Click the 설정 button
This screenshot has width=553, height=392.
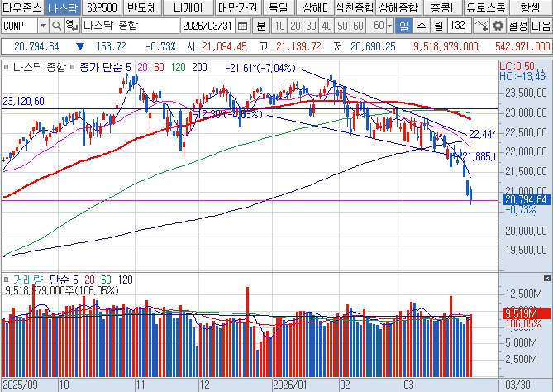517,26
